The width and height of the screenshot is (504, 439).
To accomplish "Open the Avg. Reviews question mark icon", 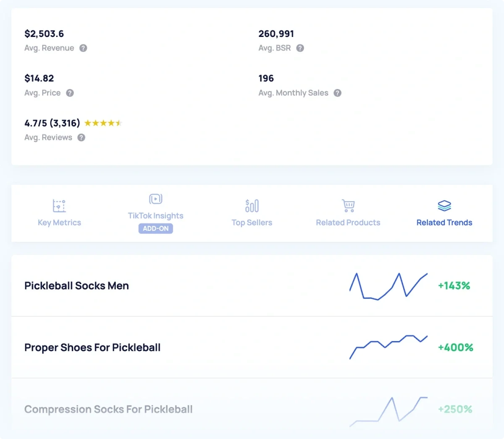I will tap(81, 137).
